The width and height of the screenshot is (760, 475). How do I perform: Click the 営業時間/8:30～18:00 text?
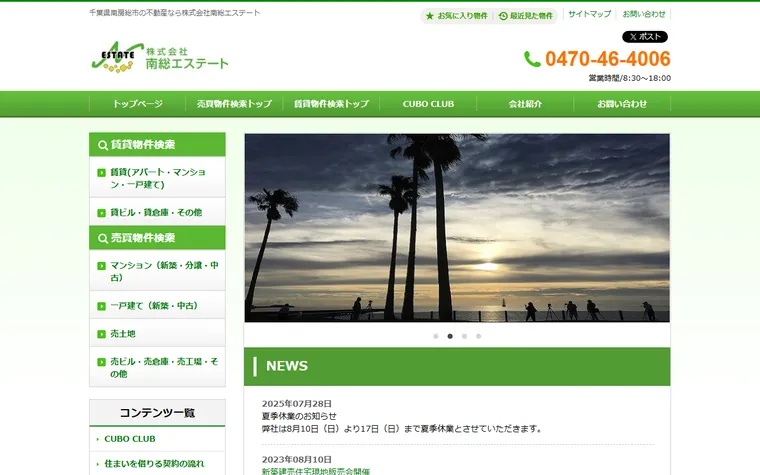[630, 78]
